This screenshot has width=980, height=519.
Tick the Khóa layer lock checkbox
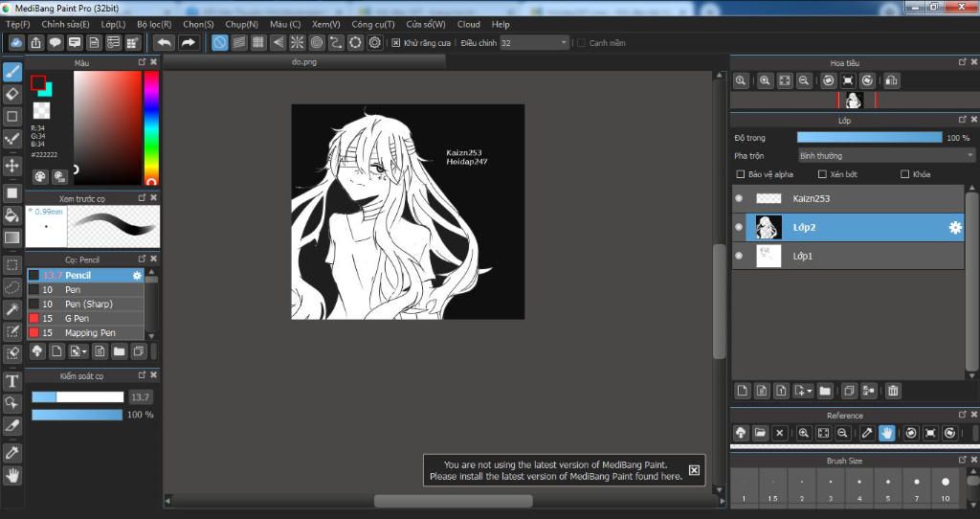[x=904, y=174]
